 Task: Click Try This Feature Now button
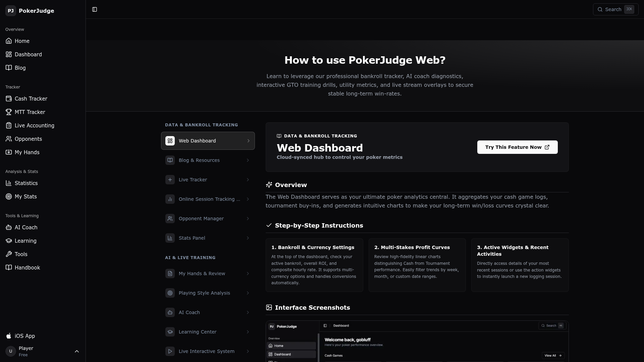(x=518, y=147)
